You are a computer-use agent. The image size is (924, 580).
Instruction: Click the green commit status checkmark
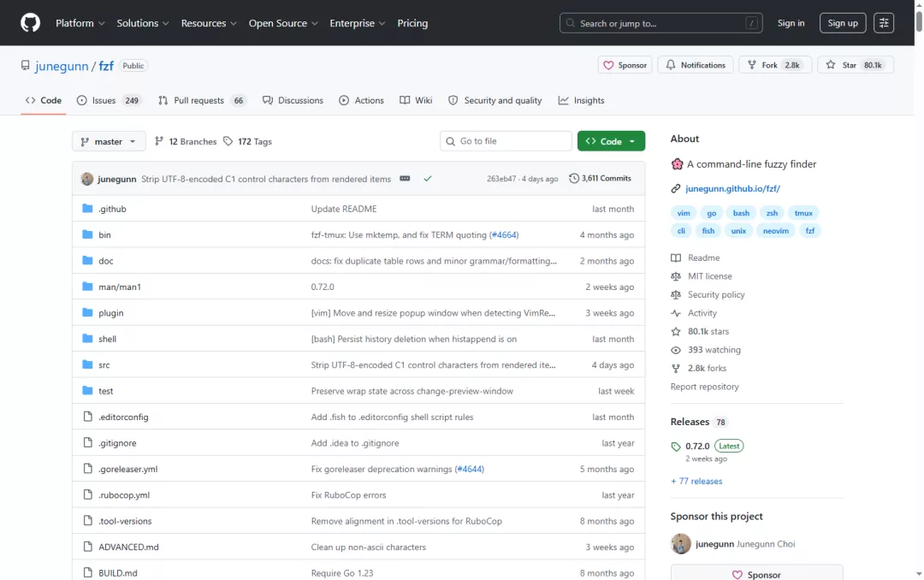click(x=427, y=179)
